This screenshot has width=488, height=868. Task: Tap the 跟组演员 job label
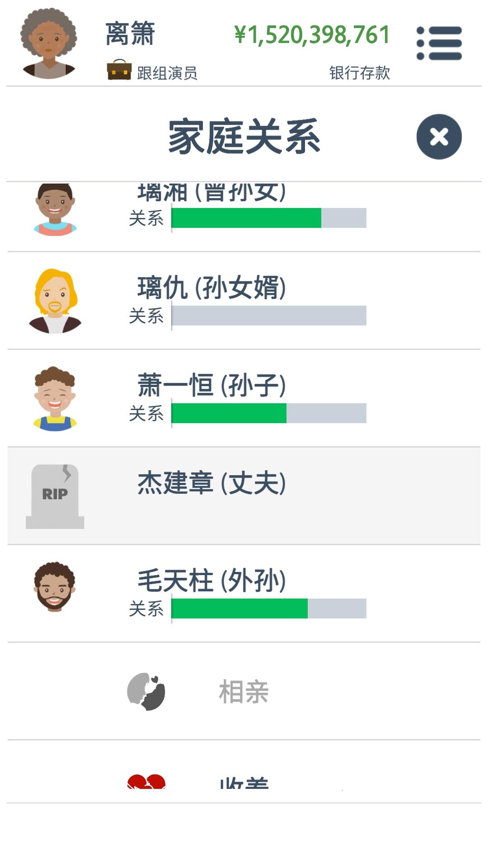click(x=167, y=73)
